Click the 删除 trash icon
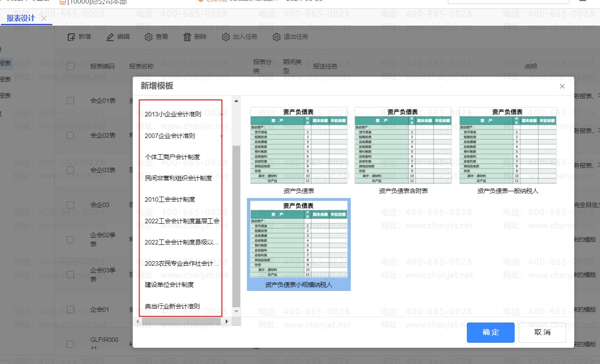 tap(187, 37)
